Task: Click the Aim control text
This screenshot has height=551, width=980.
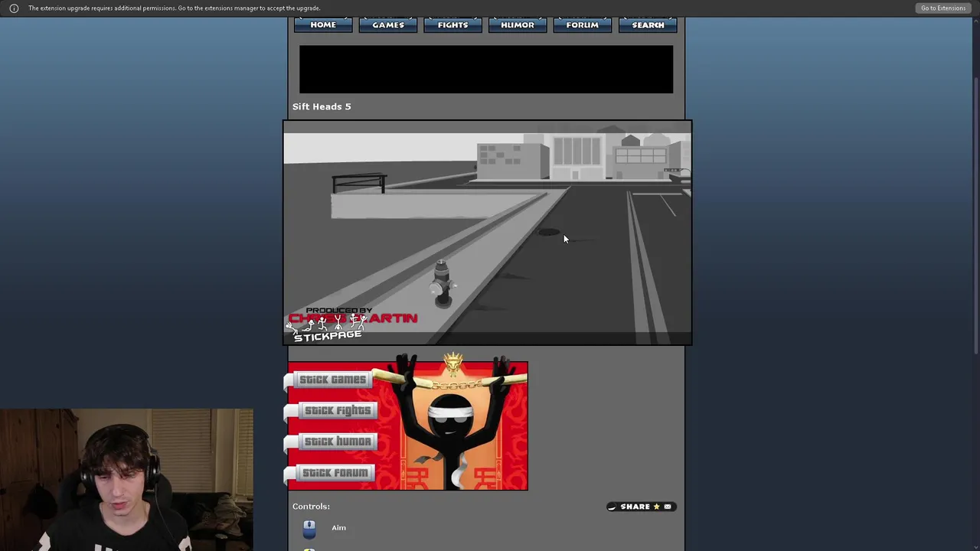Action: (x=339, y=528)
